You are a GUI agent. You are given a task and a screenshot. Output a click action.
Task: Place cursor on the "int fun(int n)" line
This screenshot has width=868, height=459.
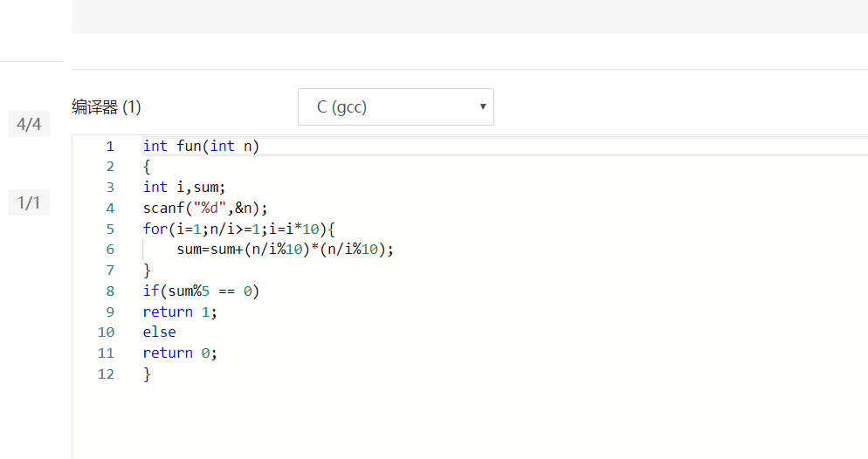point(201,146)
